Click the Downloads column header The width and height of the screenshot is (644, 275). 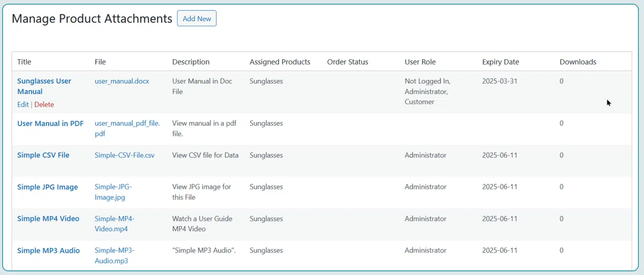(x=578, y=62)
